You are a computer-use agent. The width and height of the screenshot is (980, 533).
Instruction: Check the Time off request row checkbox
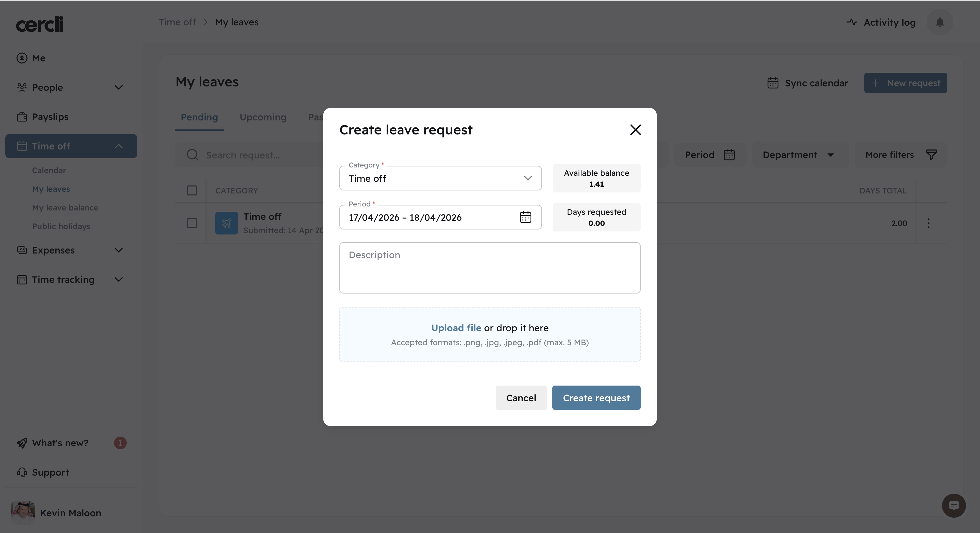[x=192, y=223]
